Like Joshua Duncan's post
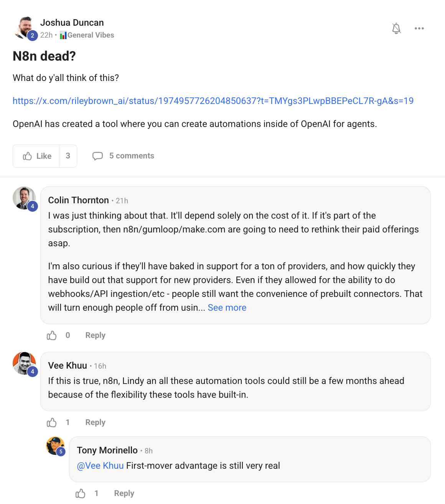 (x=36, y=156)
